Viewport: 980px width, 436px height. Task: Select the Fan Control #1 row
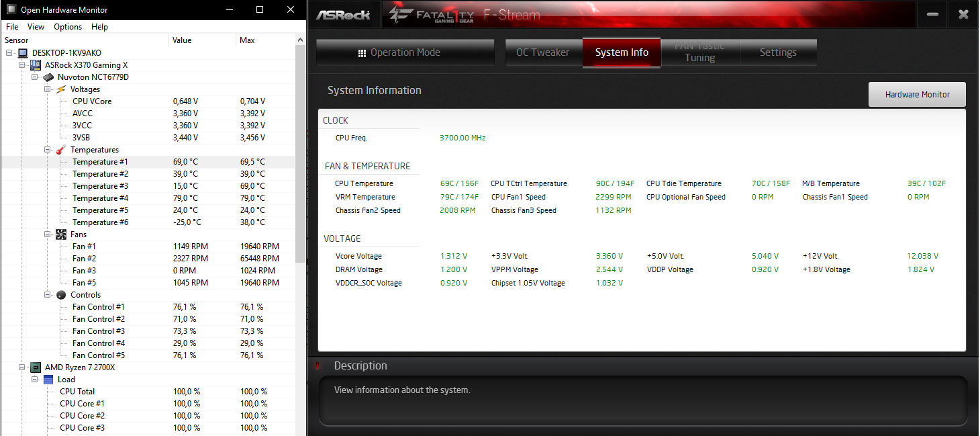148,307
